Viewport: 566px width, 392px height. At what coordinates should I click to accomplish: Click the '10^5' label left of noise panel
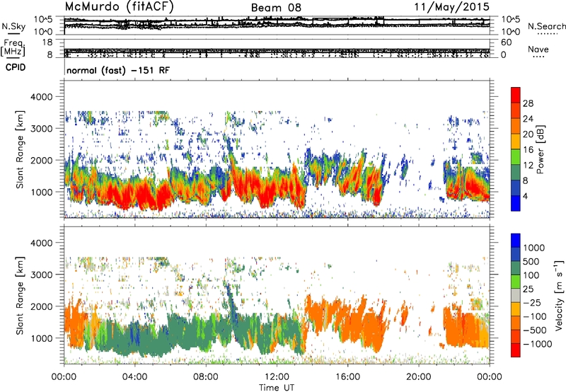(43, 20)
